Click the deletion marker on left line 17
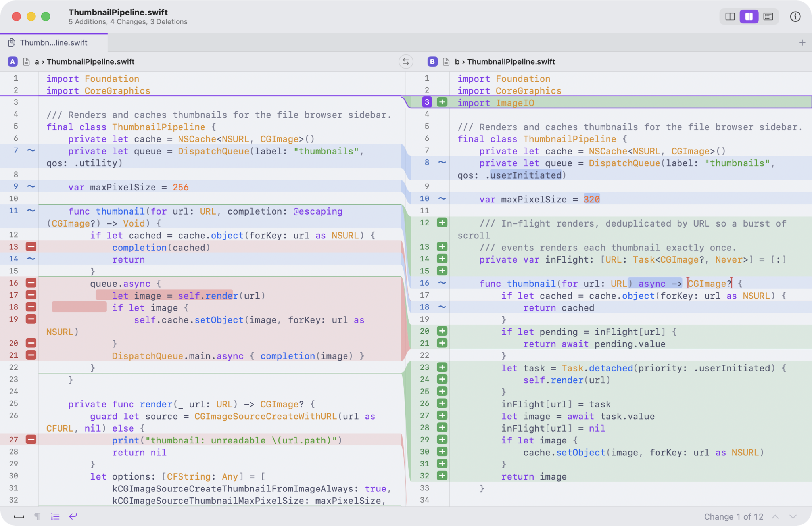Image resolution: width=812 pixels, height=526 pixels. [31, 295]
